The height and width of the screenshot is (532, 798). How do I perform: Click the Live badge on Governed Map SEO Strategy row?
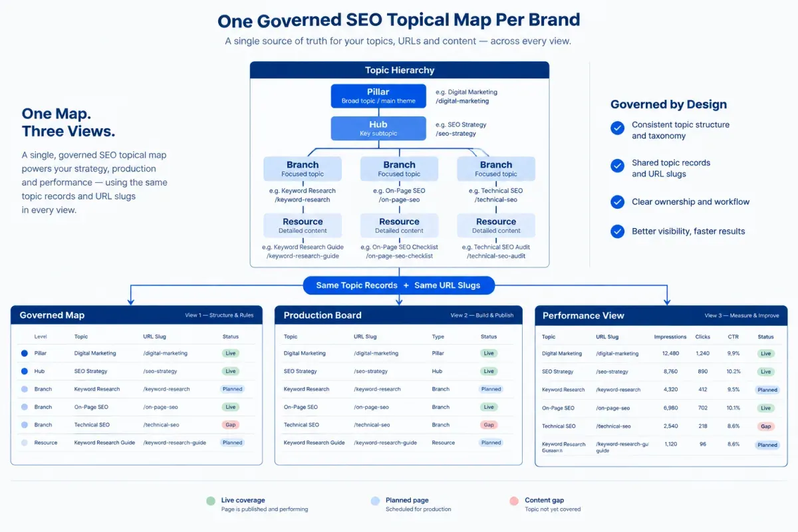[x=231, y=371]
